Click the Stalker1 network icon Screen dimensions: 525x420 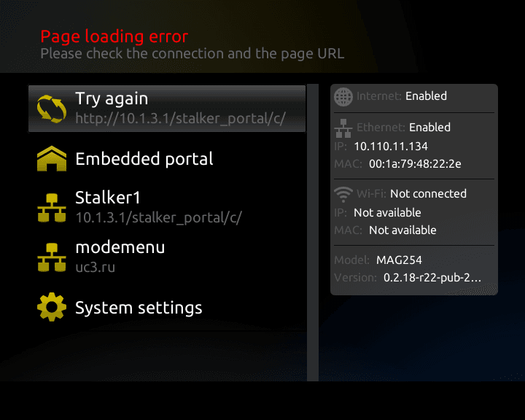[51, 207]
